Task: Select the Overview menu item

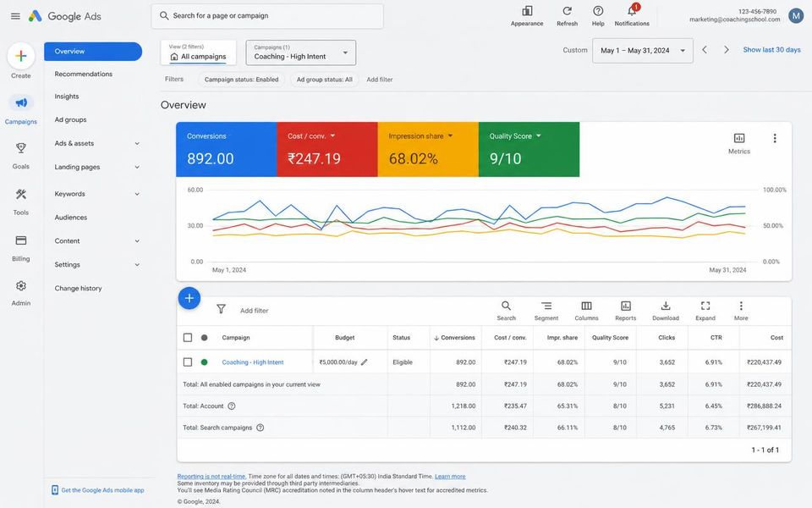Action: click(93, 52)
